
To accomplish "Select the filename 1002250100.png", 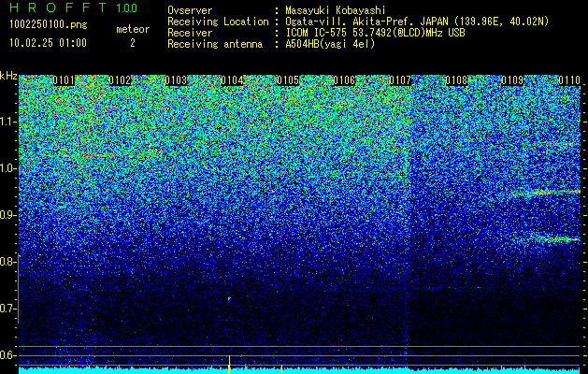I will (x=49, y=24).
